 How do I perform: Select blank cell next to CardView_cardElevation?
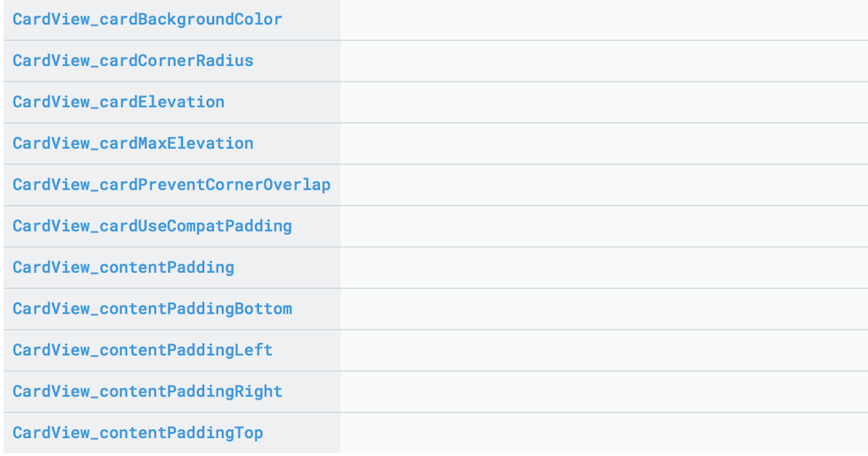coord(604,102)
